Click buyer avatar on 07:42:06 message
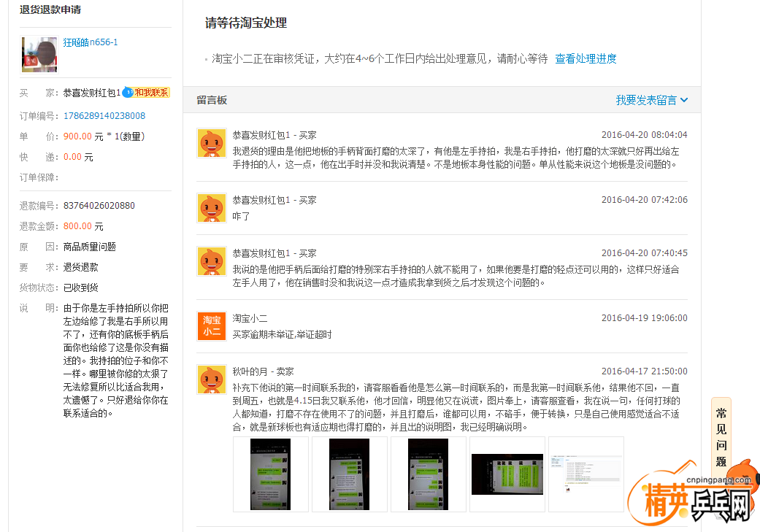 point(211,208)
